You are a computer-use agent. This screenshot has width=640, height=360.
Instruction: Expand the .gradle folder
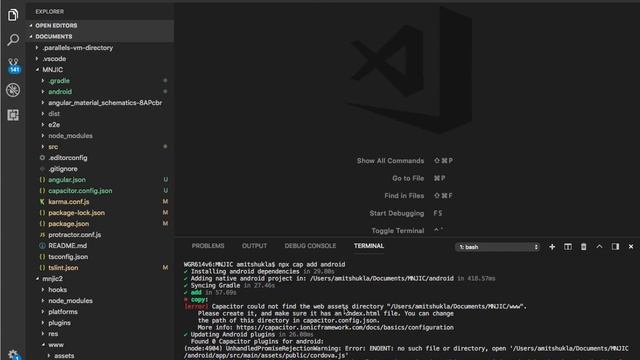click(x=100, y=81)
